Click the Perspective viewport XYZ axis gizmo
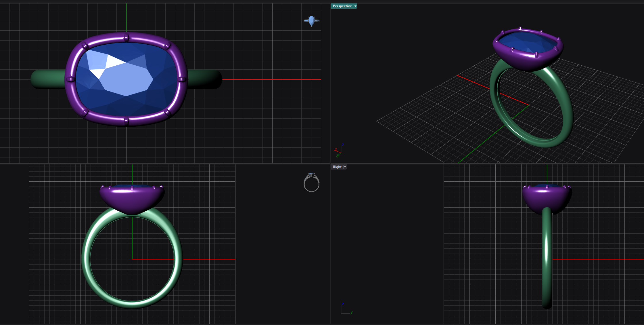644x325 pixels. (x=338, y=151)
